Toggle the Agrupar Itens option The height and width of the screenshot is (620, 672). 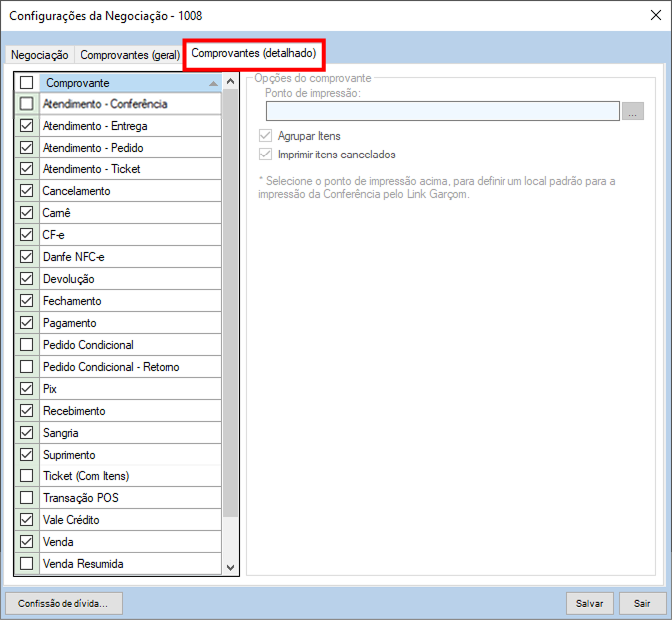pos(265,136)
